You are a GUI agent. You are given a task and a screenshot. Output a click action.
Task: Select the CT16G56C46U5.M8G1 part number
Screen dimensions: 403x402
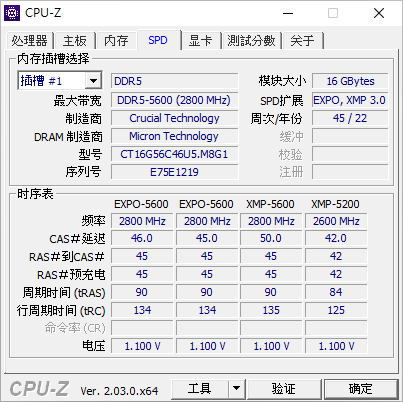click(175, 154)
